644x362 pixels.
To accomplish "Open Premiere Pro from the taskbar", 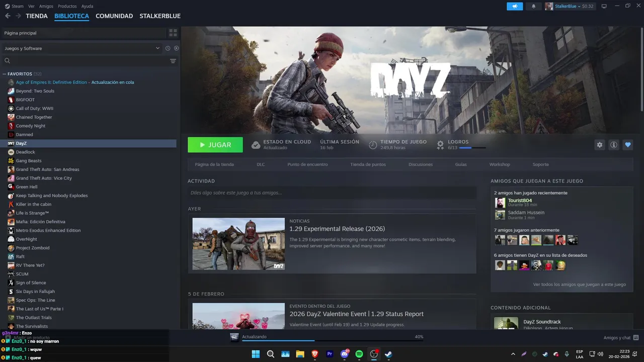I will (330, 354).
